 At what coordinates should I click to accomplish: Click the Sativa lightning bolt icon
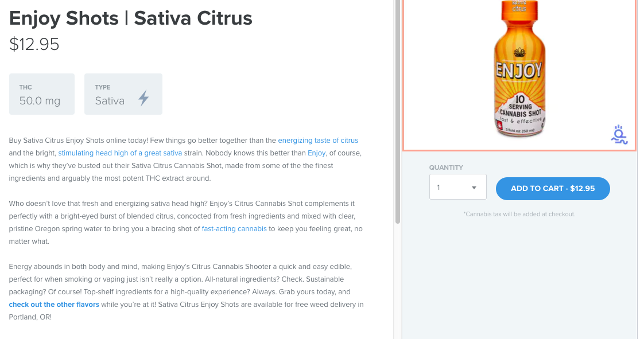point(143,98)
